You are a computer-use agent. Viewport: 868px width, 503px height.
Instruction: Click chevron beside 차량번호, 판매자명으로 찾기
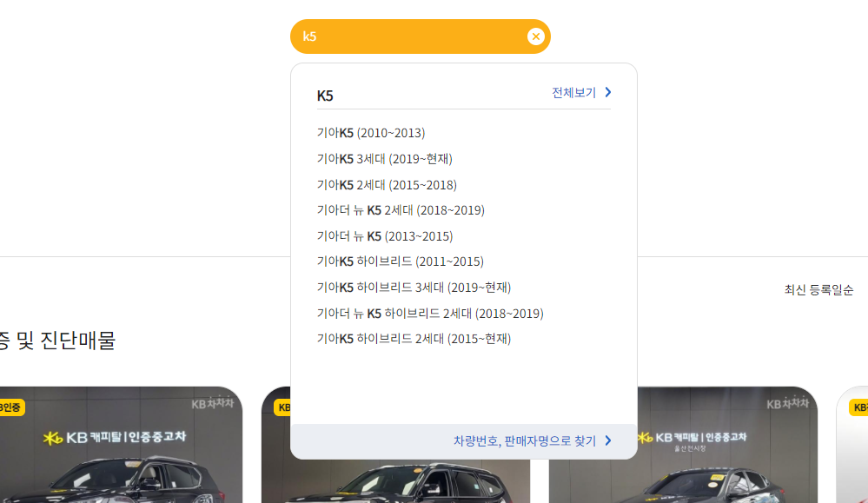click(x=608, y=440)
